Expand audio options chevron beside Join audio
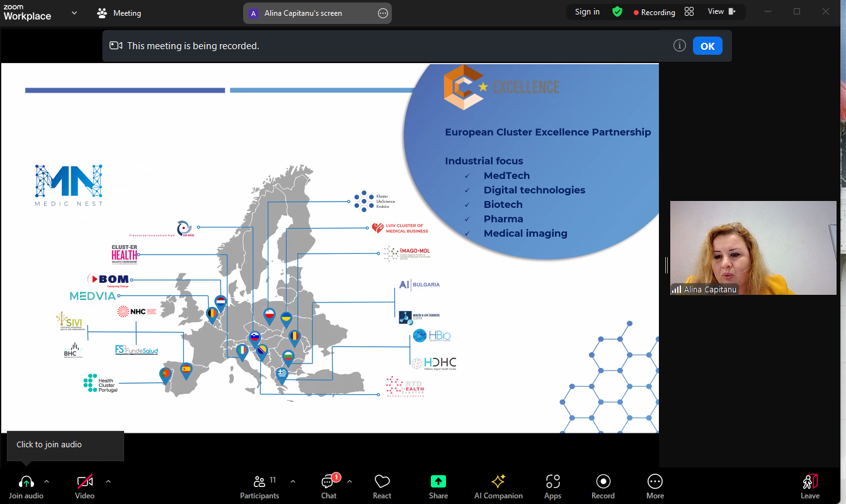The image size is (846, 504). click(46, 481)
